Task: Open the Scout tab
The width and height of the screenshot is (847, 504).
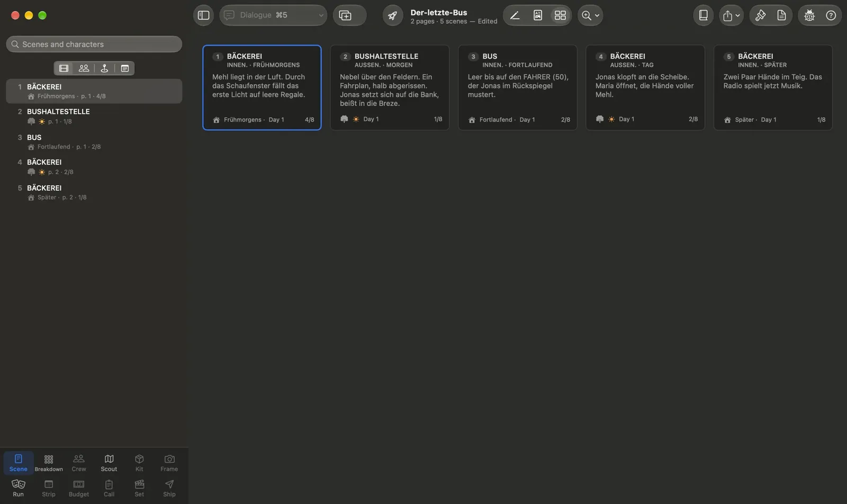Action: [x=109, y=463]
